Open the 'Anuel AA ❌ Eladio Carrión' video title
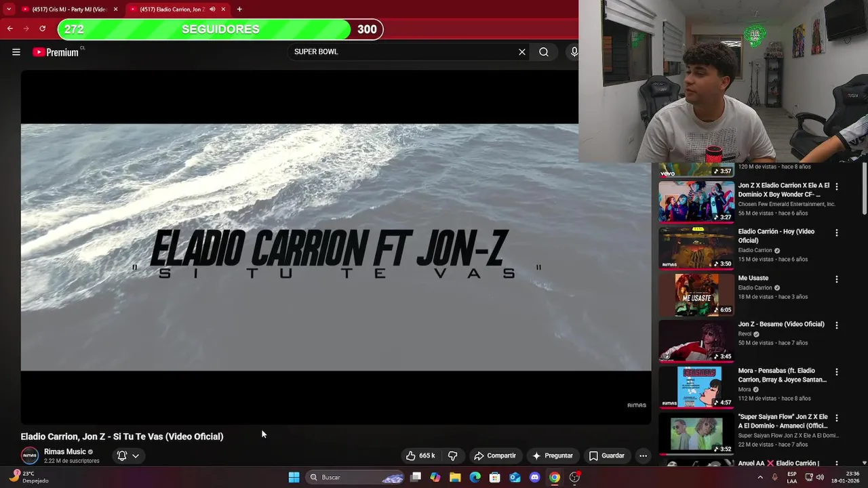 (778, 464)
